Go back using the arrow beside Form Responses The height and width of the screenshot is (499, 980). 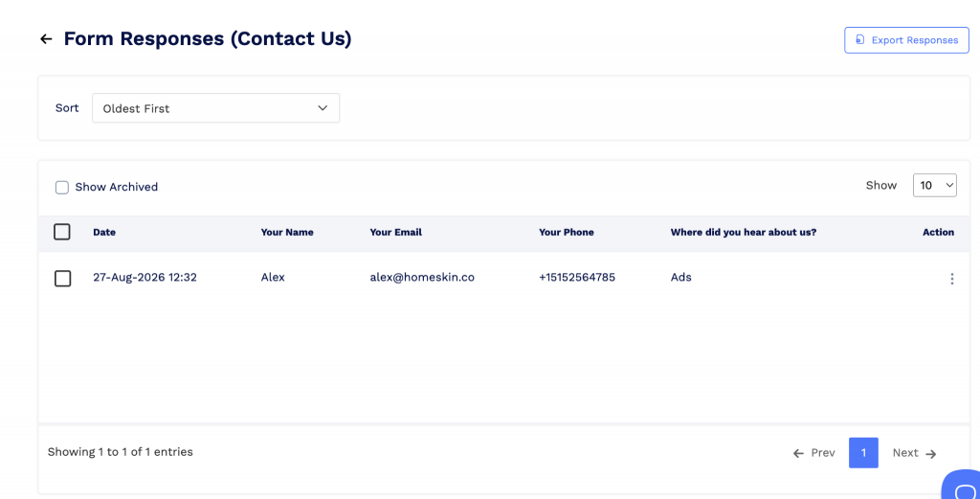(46, 39)
